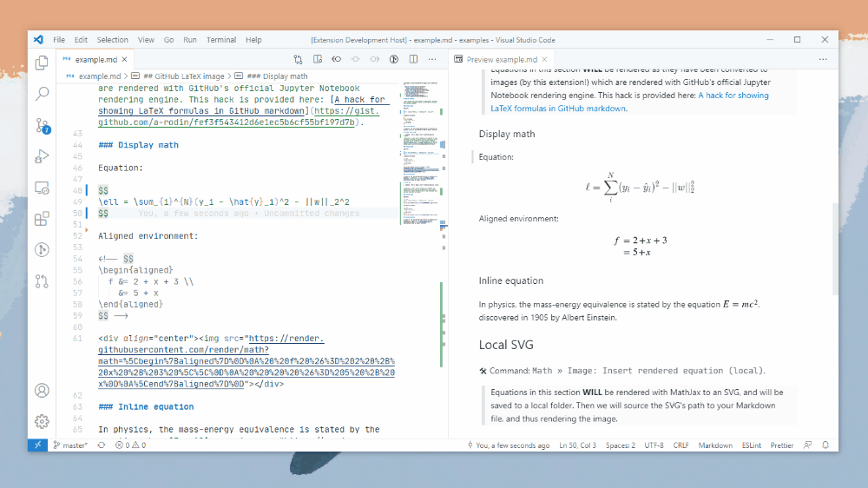Click the Split Editor Right icon

pos(413,59)
